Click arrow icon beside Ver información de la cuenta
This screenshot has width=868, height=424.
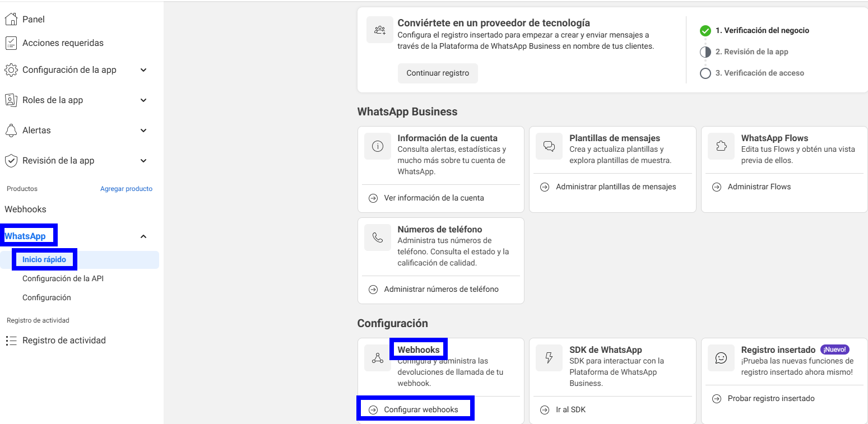(373, 198)
